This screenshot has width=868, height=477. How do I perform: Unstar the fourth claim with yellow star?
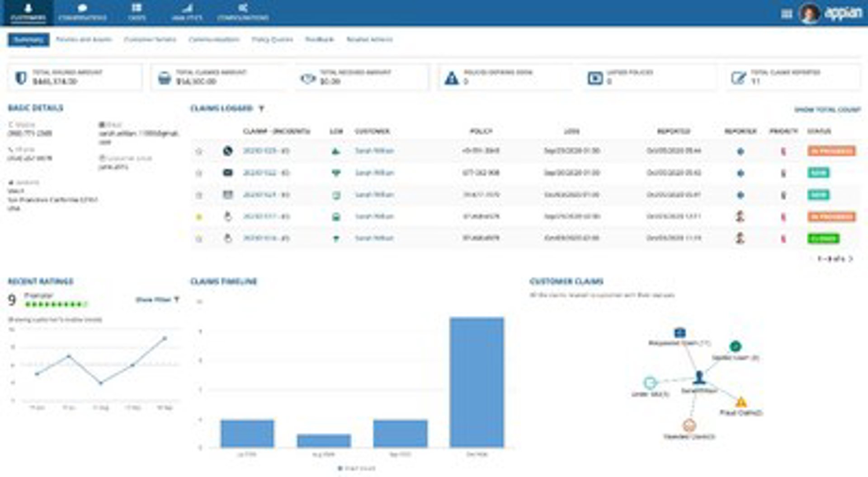[199, 217]
